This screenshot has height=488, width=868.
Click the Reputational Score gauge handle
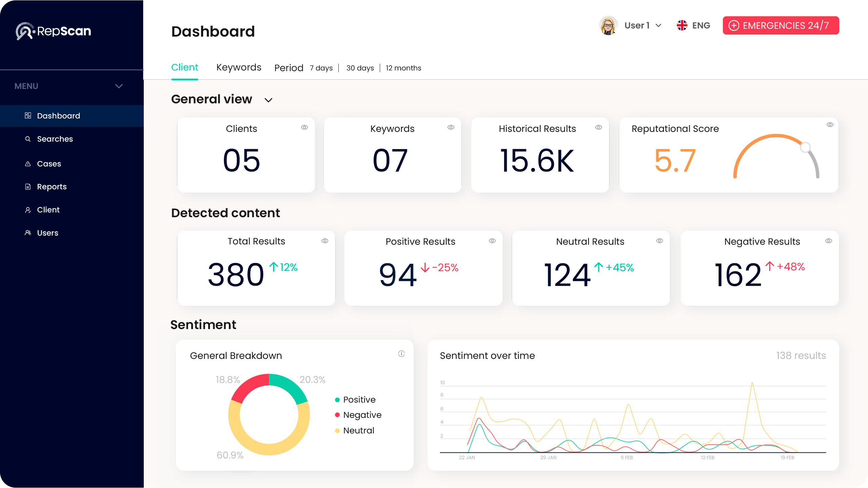tap(805, 147)
